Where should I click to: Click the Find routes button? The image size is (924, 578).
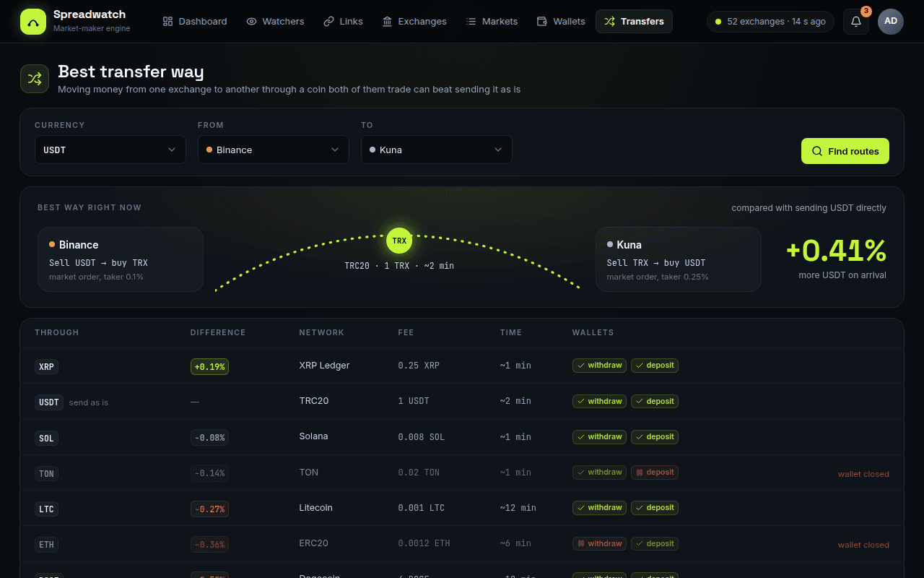(845, 151)
